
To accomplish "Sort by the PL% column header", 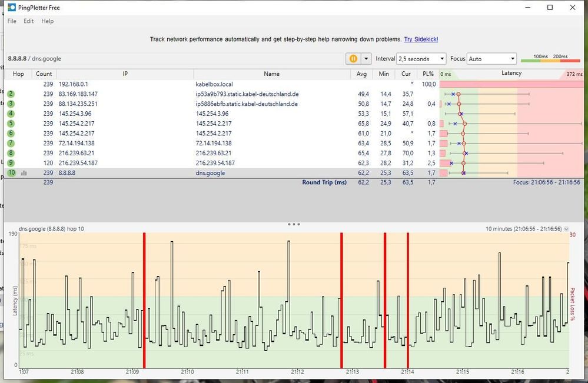I will point(428,74).
